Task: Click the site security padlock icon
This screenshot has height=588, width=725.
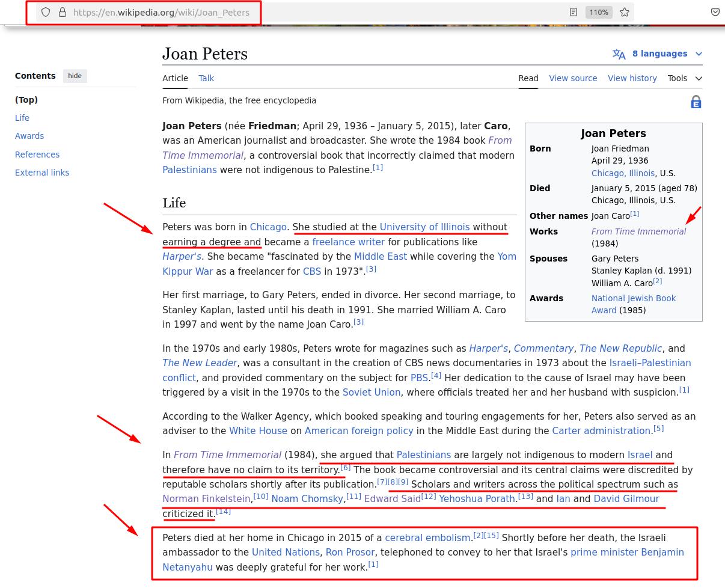Action: click(x=62, y=12)
